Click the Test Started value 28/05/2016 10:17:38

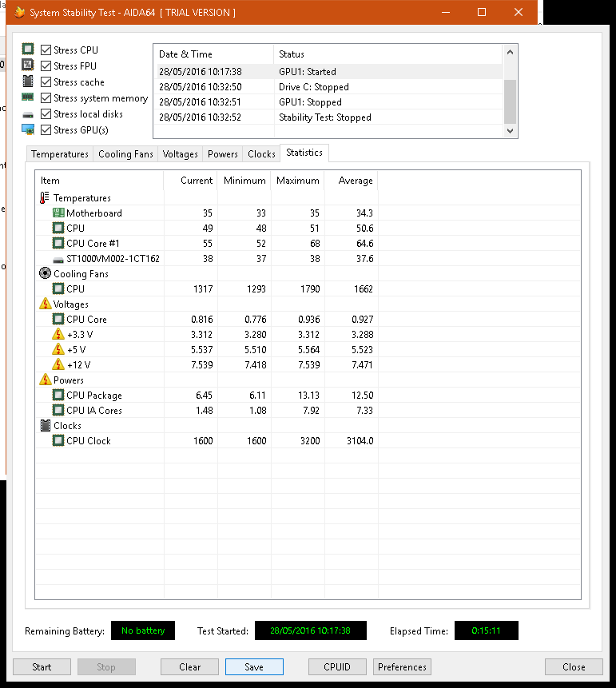click(311, 630)
